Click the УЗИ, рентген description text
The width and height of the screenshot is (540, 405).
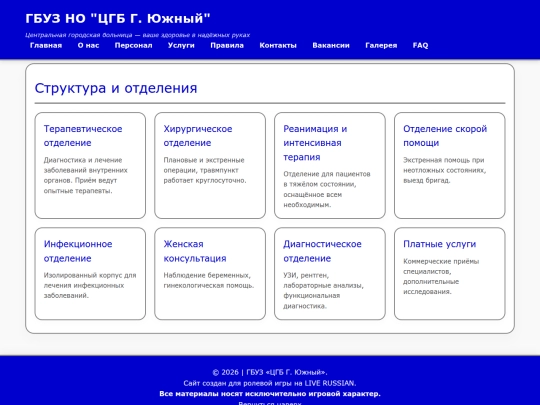tap(323, 290)
